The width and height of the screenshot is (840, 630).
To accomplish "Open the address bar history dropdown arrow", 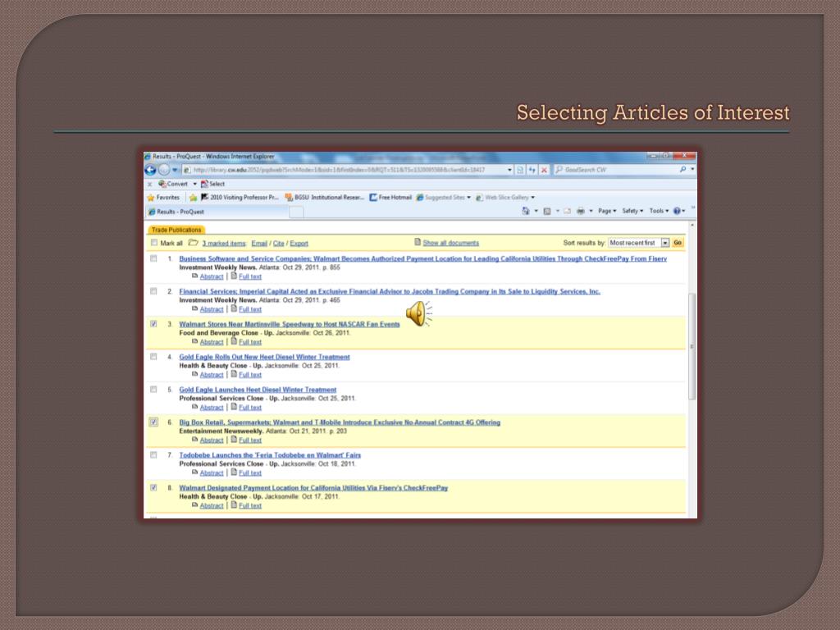I will coord(509,170).
